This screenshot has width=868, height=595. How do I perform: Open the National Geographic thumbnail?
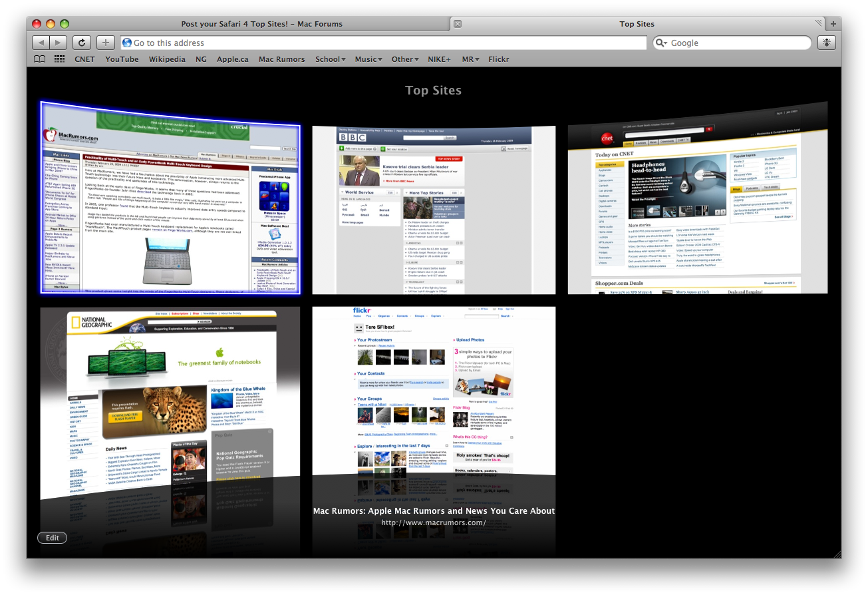[x=170, y=404]
